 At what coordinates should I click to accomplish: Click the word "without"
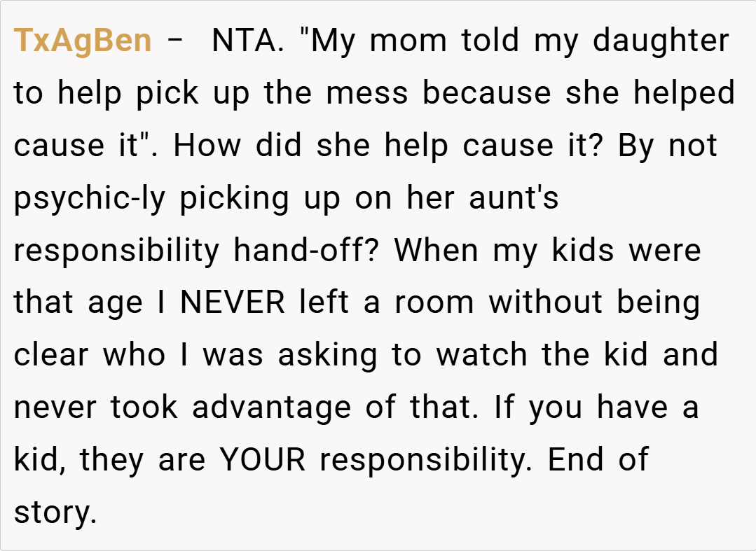pyautogui.click(x=547, y=303)
